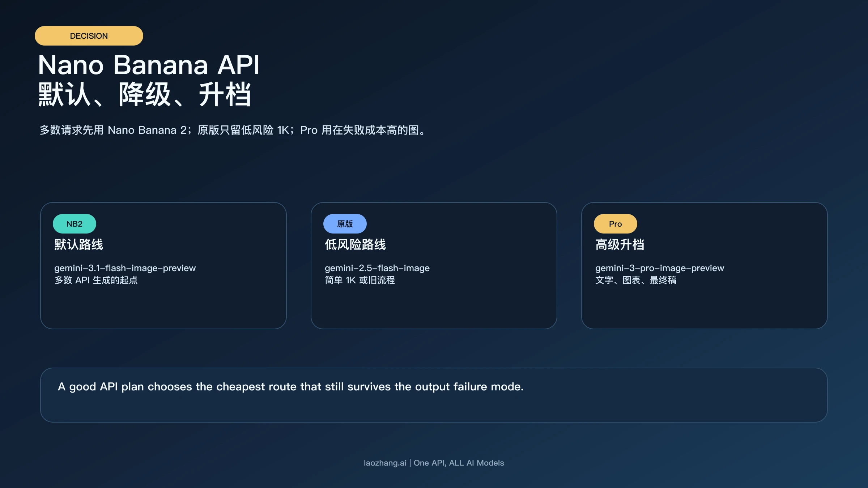Select the 默认路线 card heading

(x=78, y=244)
